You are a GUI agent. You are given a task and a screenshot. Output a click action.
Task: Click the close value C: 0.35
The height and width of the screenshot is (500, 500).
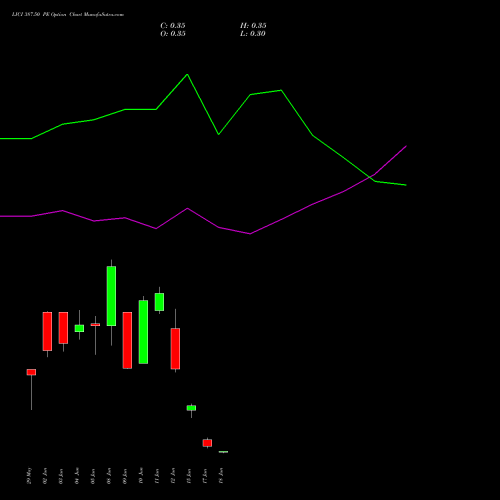pyautogui.click(x=173, y=26)
